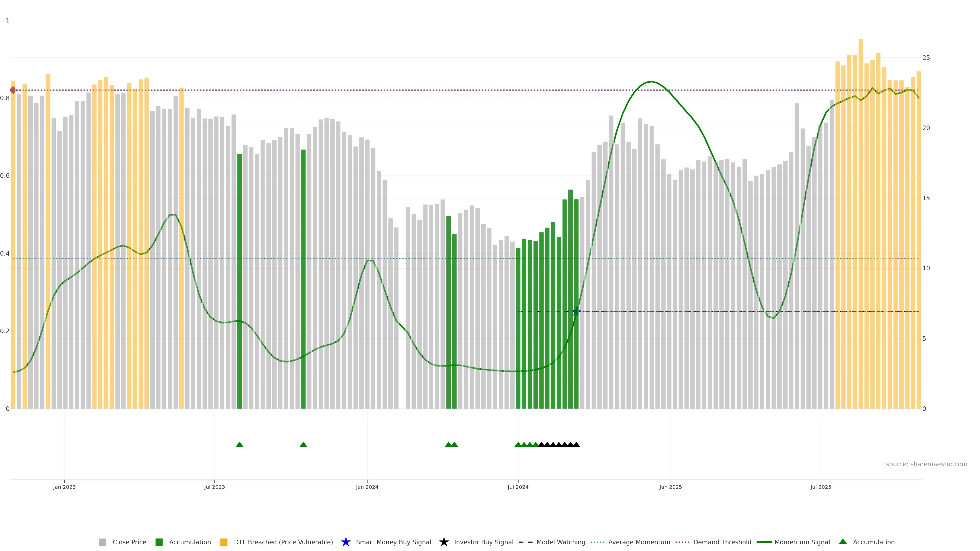Image resolution: width=980 pixels, height=551 pixels.
Task: Click the blue star on the chart
Action: pos(576,311)
